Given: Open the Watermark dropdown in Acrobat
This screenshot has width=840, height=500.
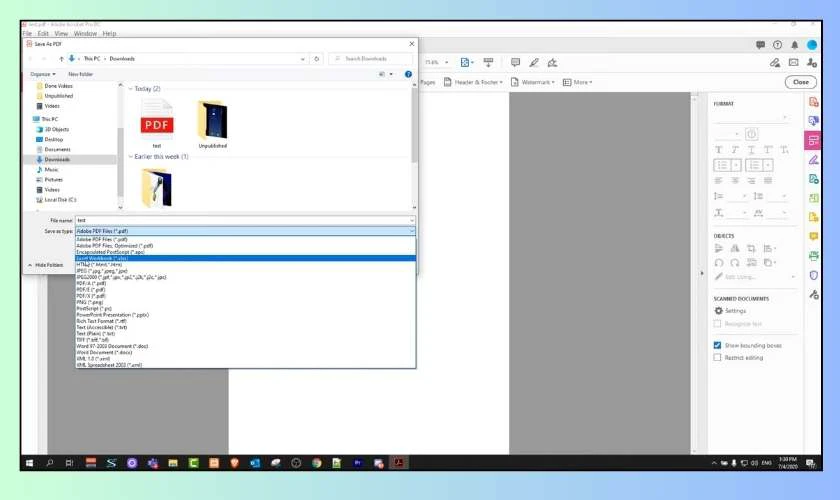Looking at the screenshot, I should click(532, 82).
